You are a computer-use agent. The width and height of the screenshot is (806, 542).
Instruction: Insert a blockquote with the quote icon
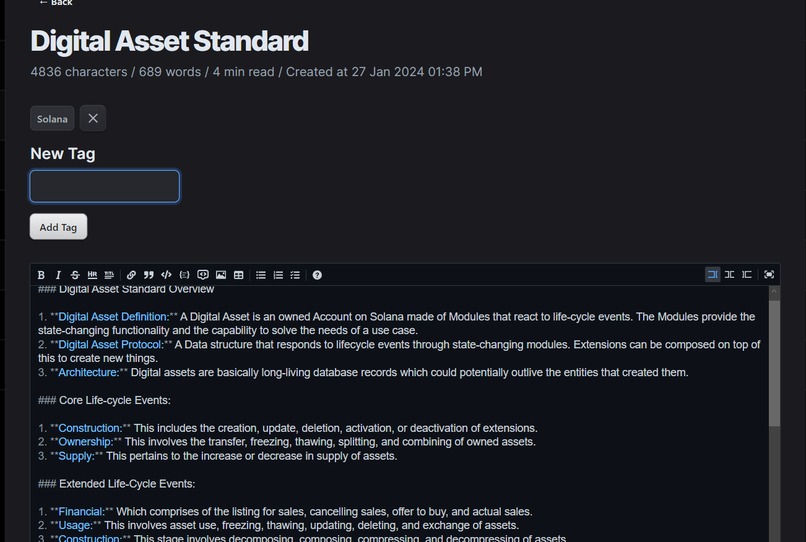149,275
